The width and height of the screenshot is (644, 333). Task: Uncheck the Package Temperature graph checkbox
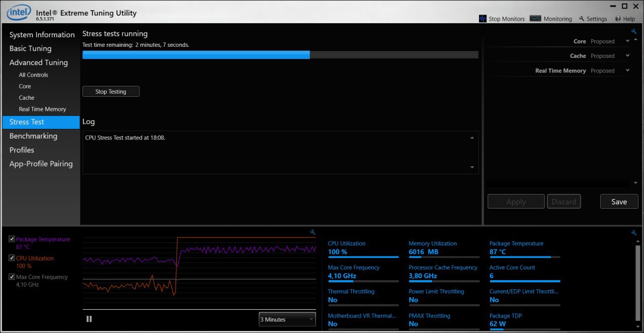(x=12, y=239)
